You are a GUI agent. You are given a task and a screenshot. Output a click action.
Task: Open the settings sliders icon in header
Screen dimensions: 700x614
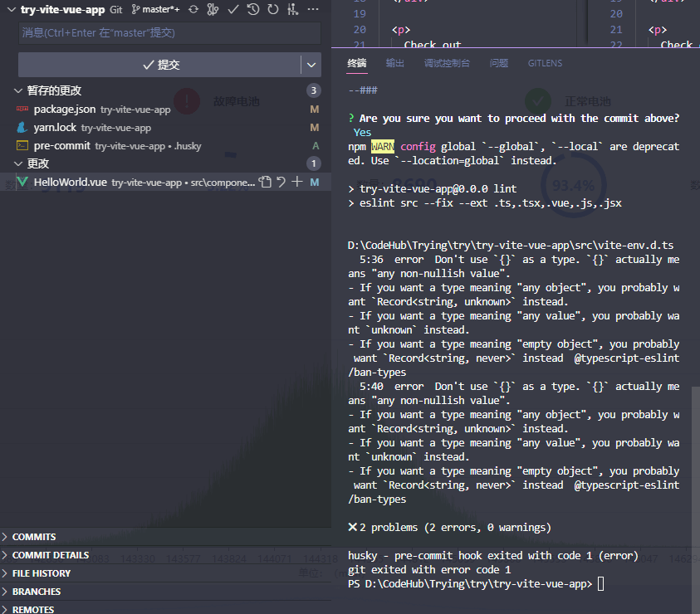293,9
